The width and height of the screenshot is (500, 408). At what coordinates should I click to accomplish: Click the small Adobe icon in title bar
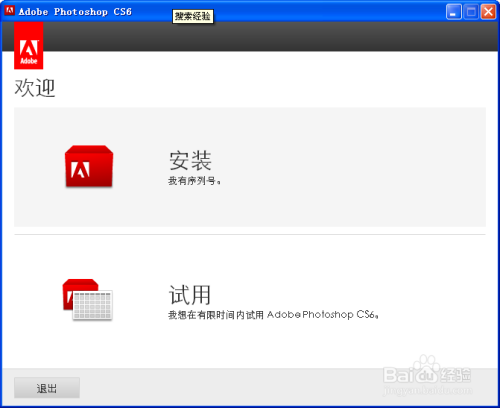[x=9, y=11]
